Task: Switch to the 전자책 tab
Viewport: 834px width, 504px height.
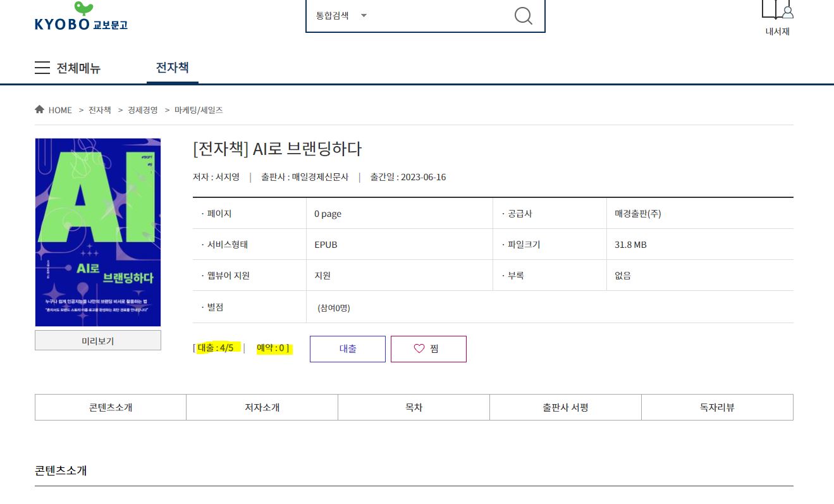Action: click(173, 68)
